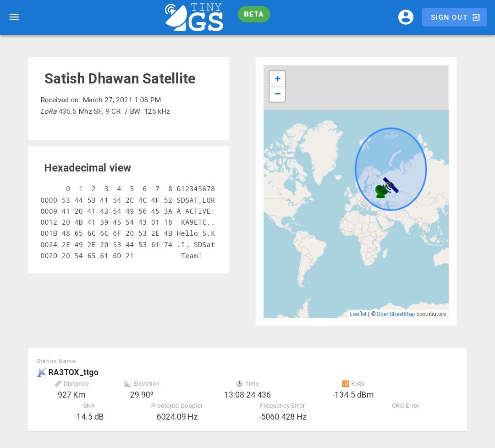Viewport: 495px width, 448px height.
Task: Select hex row 0012 KA9ETC..
Action: tap(127, 222)
